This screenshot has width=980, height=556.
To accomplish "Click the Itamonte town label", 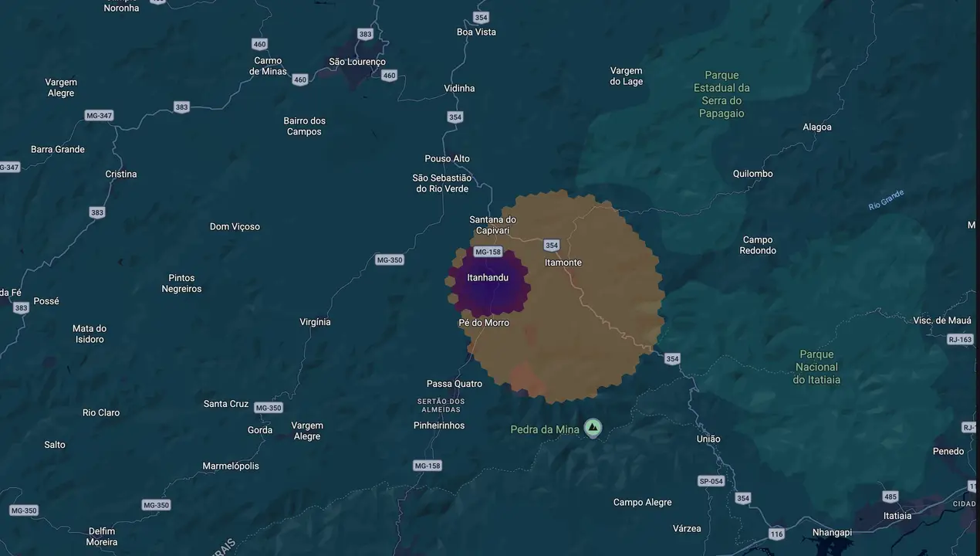I will pos(563,263).
